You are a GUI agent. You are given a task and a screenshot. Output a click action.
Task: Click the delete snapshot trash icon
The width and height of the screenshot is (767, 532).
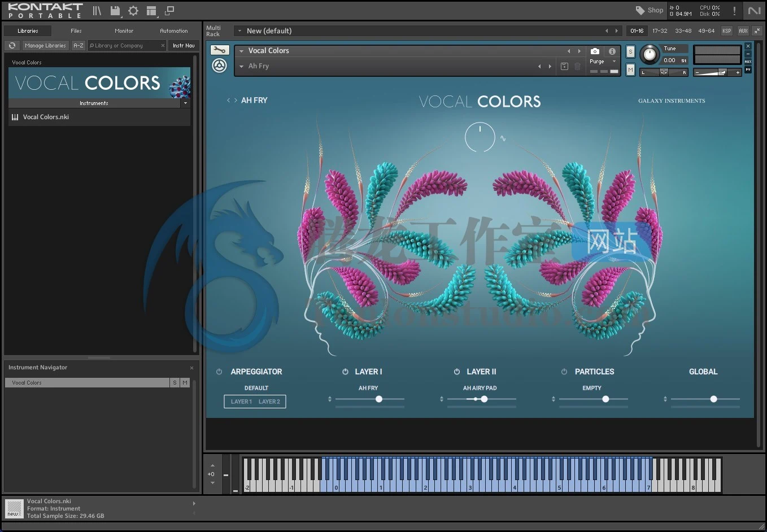[577, 66]
